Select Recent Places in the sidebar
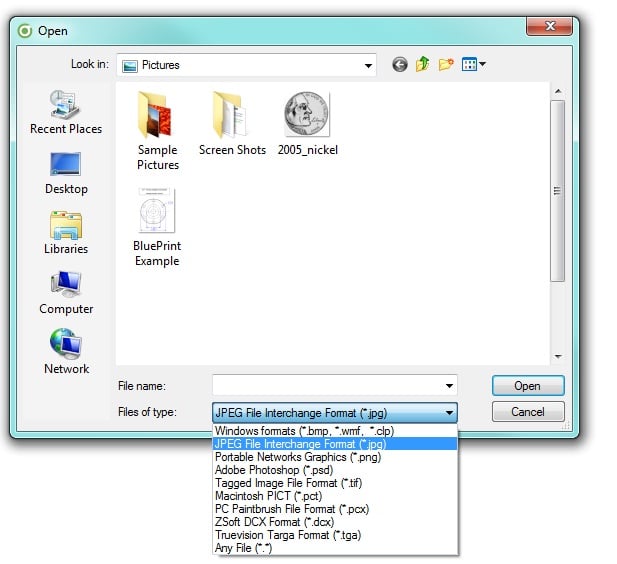This screenshot has height=564, width=617. pyautogui.click(x=66, y=112)
